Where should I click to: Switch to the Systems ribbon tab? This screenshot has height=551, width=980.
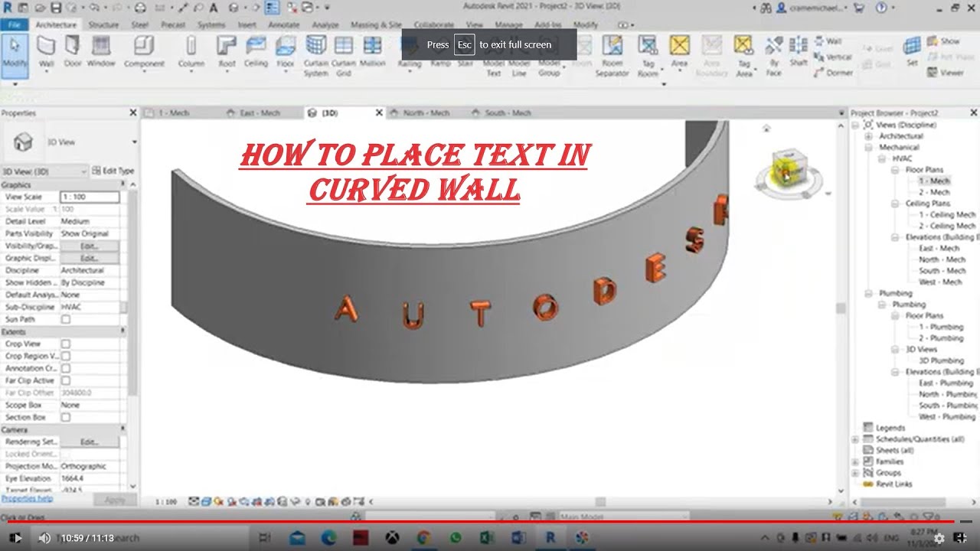(211, 24)
